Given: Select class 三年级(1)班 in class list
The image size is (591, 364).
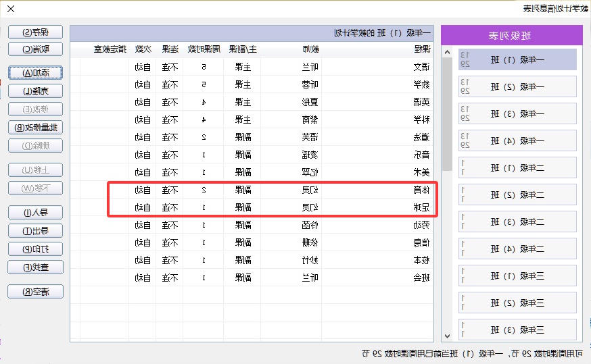Looking at the screenshot, I should tap(517, 276).
